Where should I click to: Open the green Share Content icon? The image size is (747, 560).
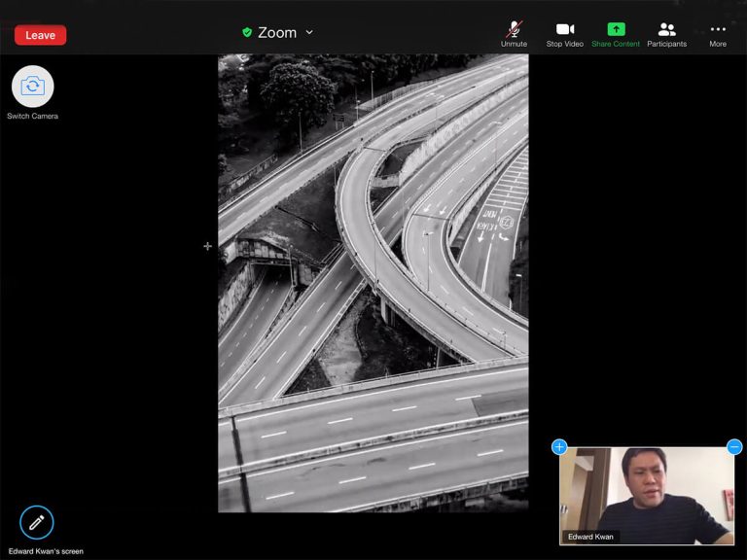(616, 29)
